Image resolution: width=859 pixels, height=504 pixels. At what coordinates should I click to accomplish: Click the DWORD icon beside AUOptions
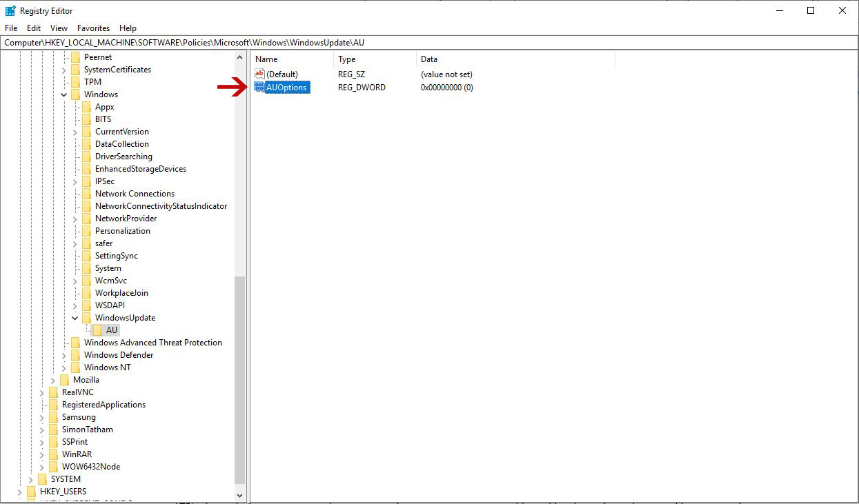[x=258, y=87]
